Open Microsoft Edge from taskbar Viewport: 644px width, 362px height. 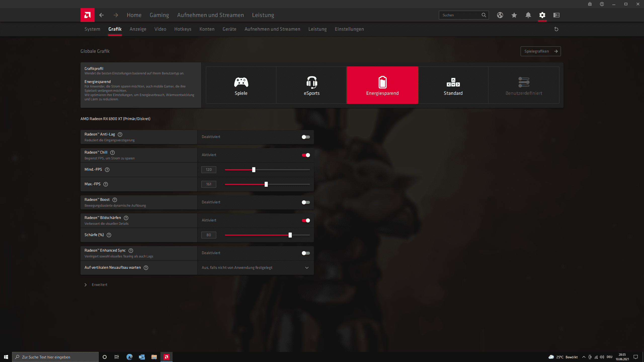pyautogui.click(x=129, y=357)
